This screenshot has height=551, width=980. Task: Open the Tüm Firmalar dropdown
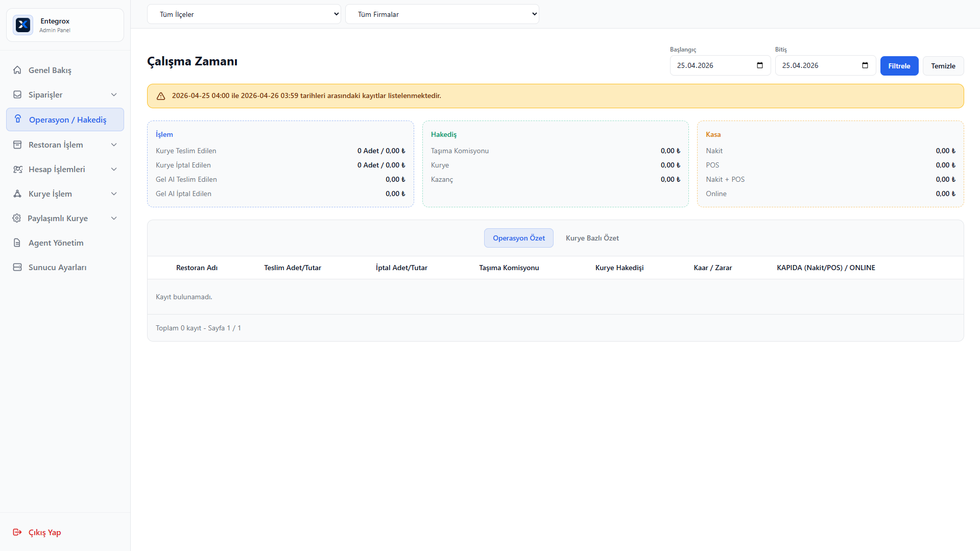(x=442, y=14)
